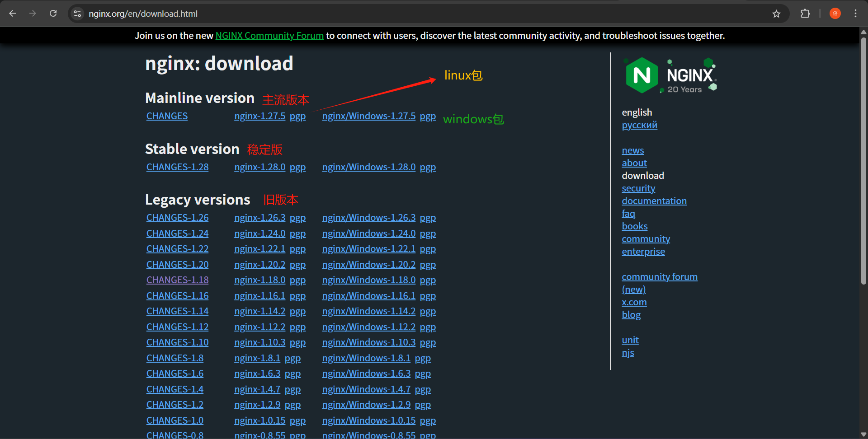Image resolution: width=868 pixels, height=439 pixels.
Task: Open CHANGES-1.12 changelog
Action: point(178,327)
